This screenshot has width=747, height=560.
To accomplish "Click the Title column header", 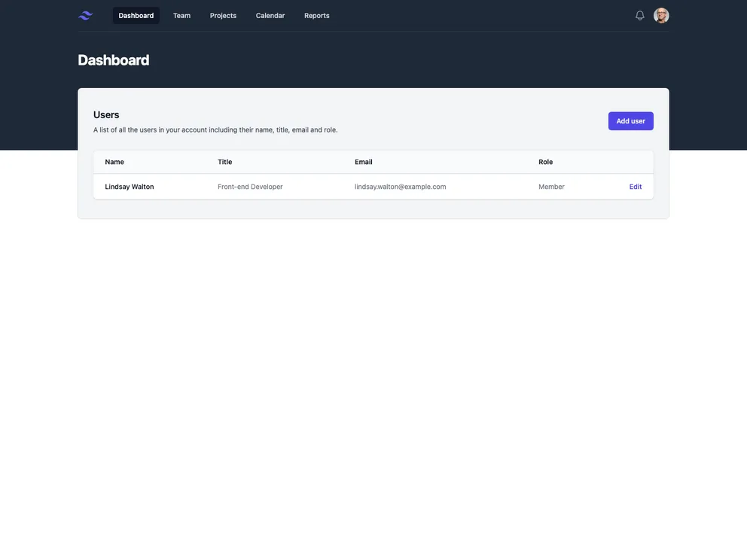I will click(225, 162).
